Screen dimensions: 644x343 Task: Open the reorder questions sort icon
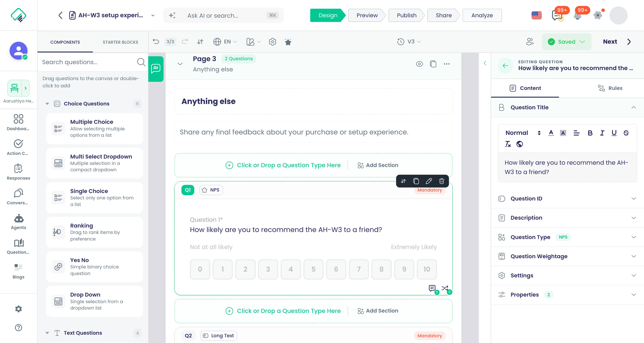pyautogui.click(x=200, y=42)
